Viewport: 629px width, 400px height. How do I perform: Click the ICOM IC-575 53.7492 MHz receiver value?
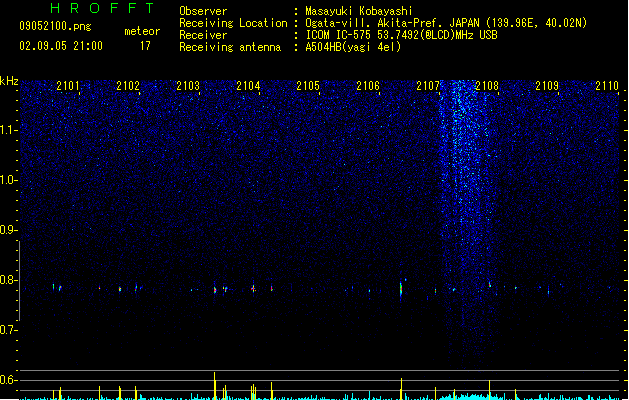point(402,35)
